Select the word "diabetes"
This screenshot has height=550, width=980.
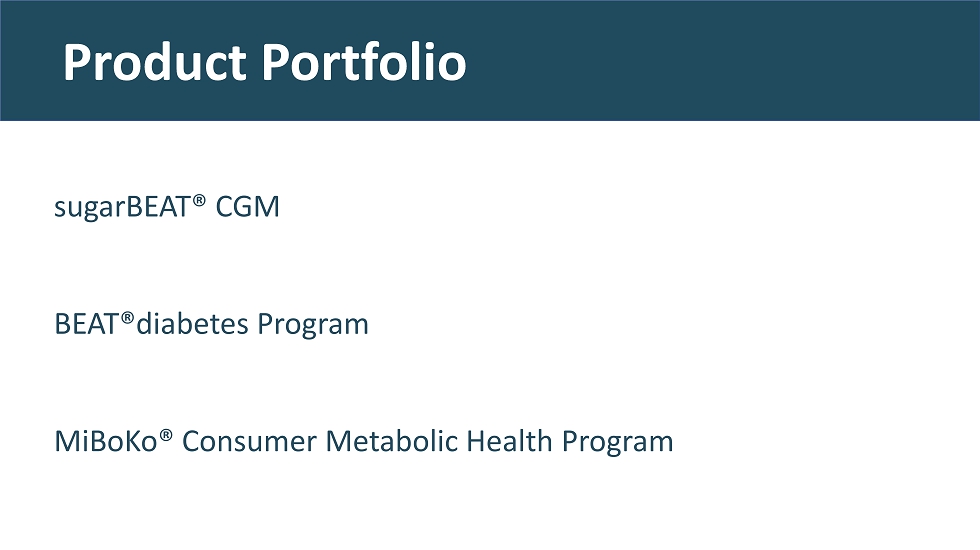pyautogui.click(x=193, y=325)
